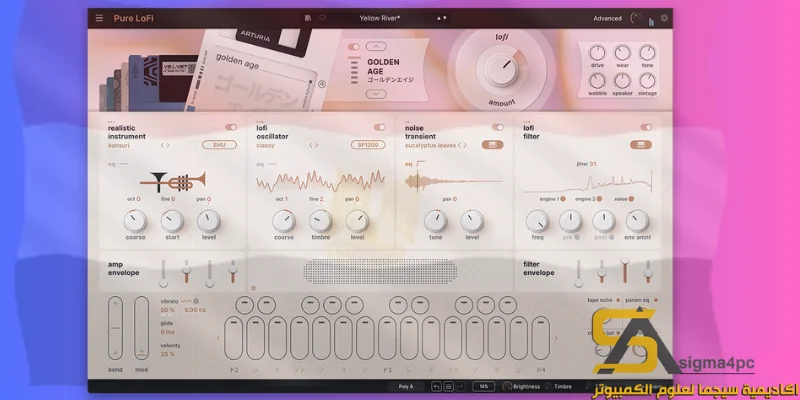Undo with the left arrow icon

coord(436,387)
